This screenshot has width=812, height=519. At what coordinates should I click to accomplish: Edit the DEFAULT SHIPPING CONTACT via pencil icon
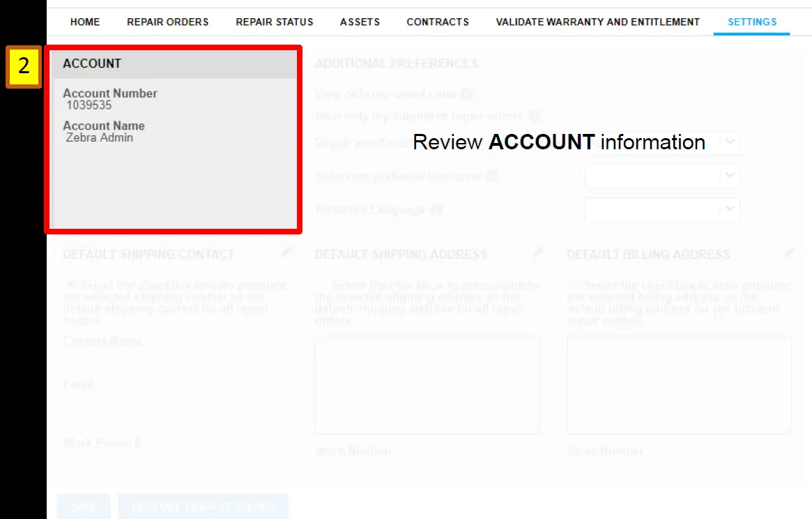pyautogui.click(x=284, y=253)
